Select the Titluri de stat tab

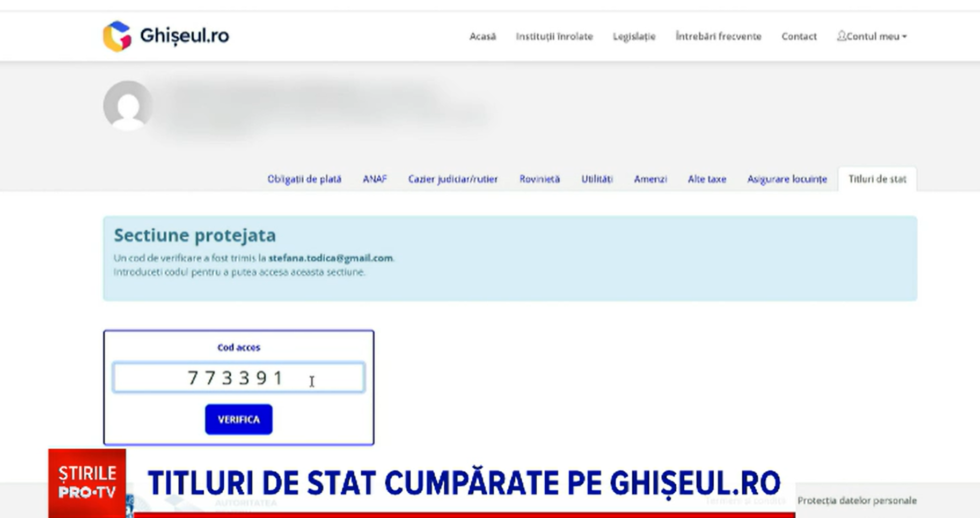(877, 179)
